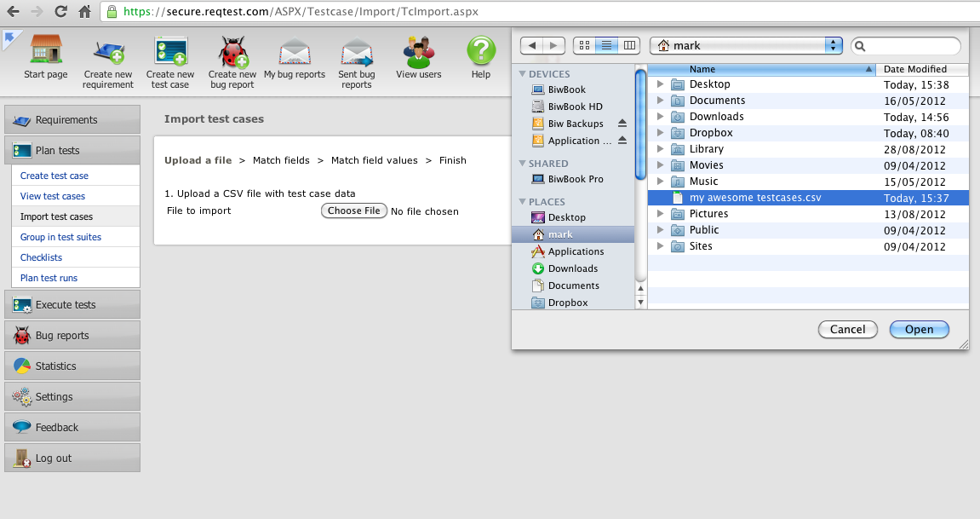Viewport: 980px width, 519px height.
Task: Collapse the DEVICES sidebar section
Action: coord(522,74)
